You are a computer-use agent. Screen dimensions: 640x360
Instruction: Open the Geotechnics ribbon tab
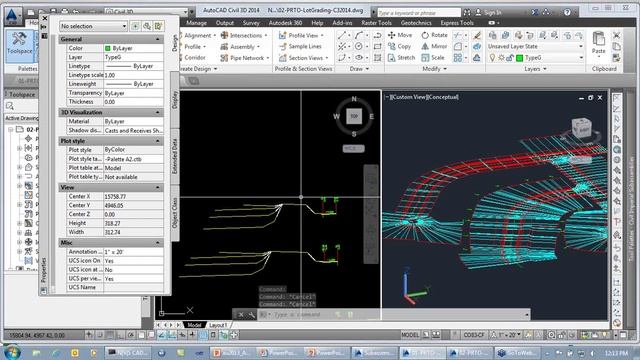click(416, 23)
